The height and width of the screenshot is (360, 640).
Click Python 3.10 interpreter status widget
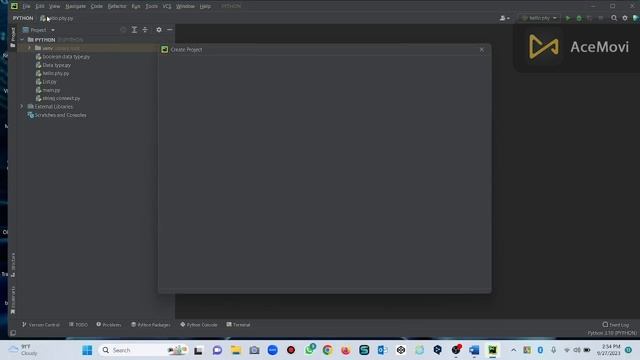[612, 333]
